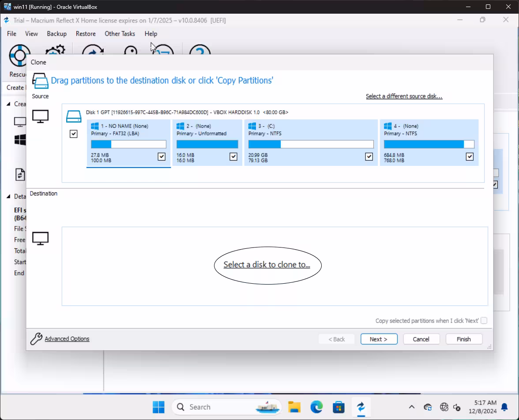Uncheck partition 2 Unformatted checkbox

click(x=233, y=157)
